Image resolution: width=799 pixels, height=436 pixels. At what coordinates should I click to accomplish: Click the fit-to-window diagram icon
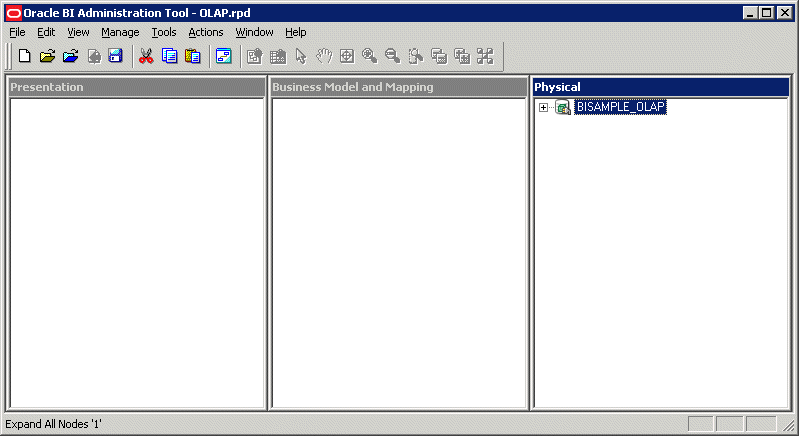(x=485, y=56)
